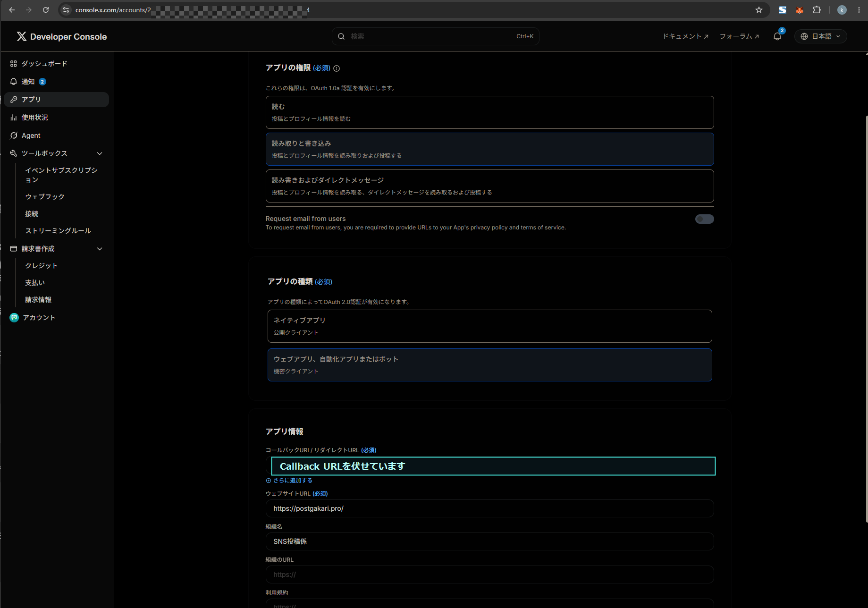868x608 pixels.
Task: Click the browser back arrow
Action: tap(12, 10)
